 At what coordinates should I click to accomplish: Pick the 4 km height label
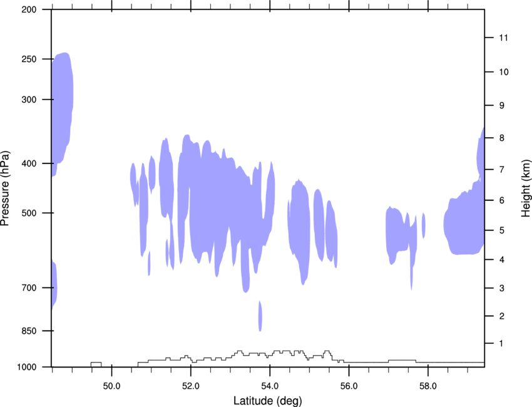pos(502,260)
